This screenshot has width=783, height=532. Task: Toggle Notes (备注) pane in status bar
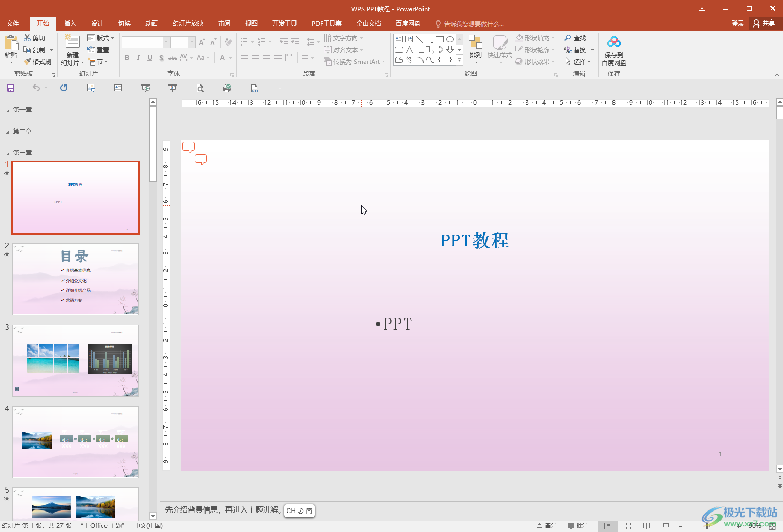coord(547,526)
